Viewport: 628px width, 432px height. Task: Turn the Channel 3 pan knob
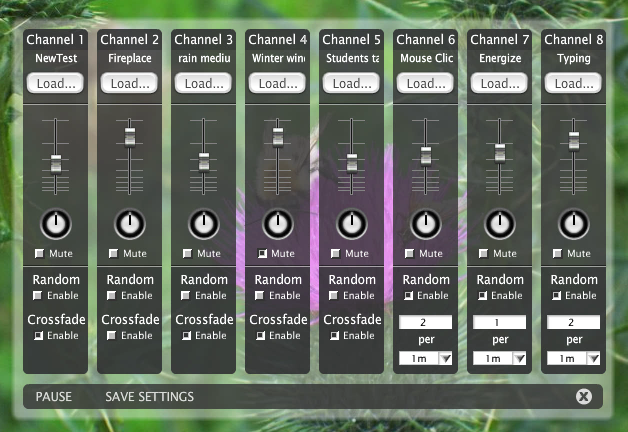(203, 224)
